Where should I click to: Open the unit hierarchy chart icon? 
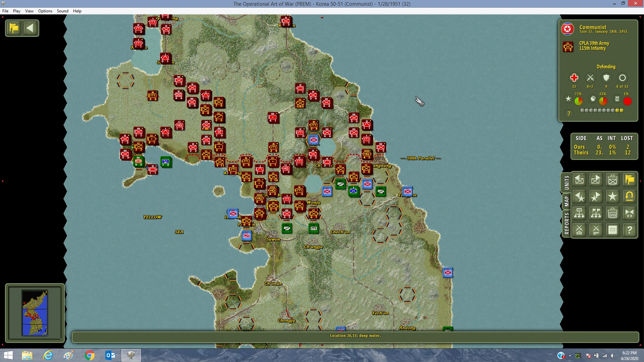pos(579,213)
